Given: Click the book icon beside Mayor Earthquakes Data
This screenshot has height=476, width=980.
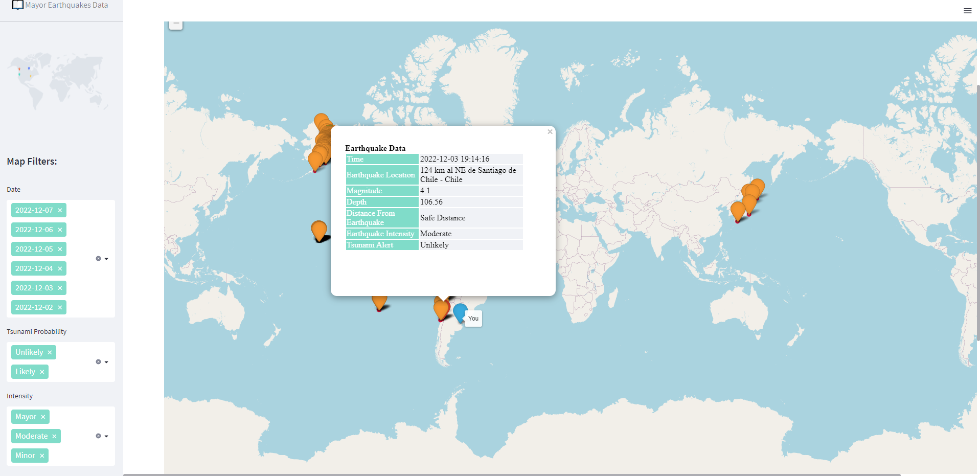Looking at the screenshot, I should coord(17,5).
